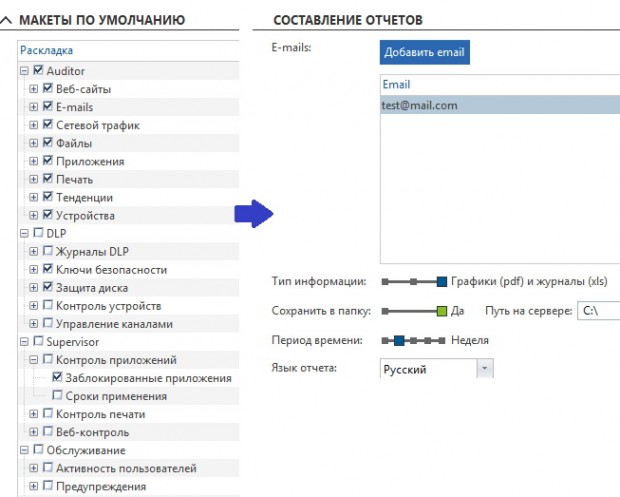Uncheck the Приложения checkbox
Viewport: 620px width, 497px height.
[x=48, y=160]
